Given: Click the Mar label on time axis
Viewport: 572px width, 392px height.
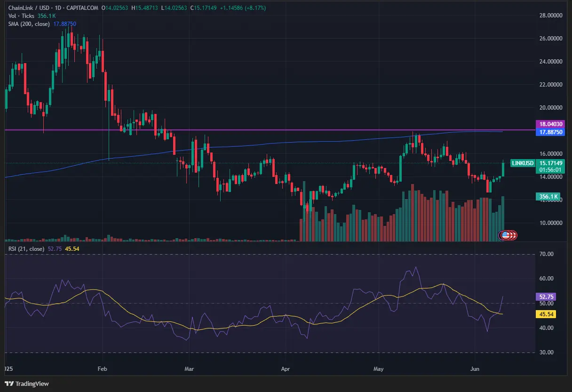Looking at the screenshot, I should pyautogui.click(x=190, y=369).
